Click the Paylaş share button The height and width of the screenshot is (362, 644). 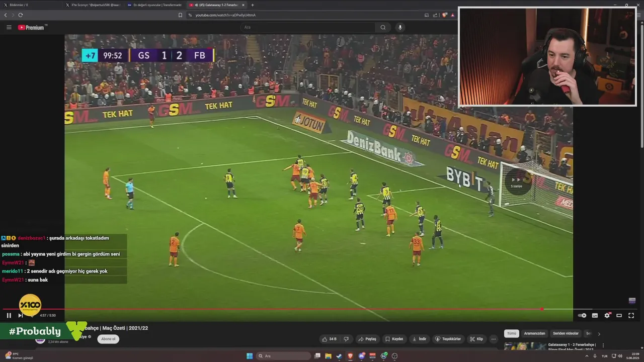pyautogui.click(x=367, y=339)
